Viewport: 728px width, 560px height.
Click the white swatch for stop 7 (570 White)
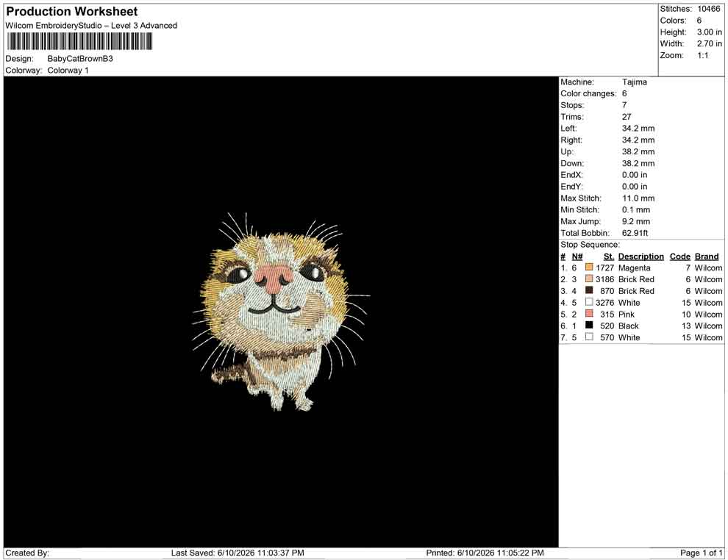(589, 337)
